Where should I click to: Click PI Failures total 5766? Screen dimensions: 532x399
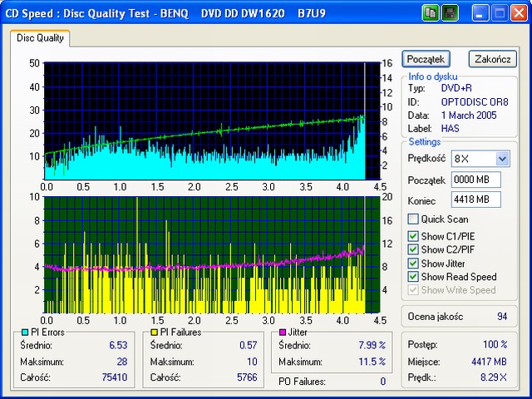coord(247,377)
